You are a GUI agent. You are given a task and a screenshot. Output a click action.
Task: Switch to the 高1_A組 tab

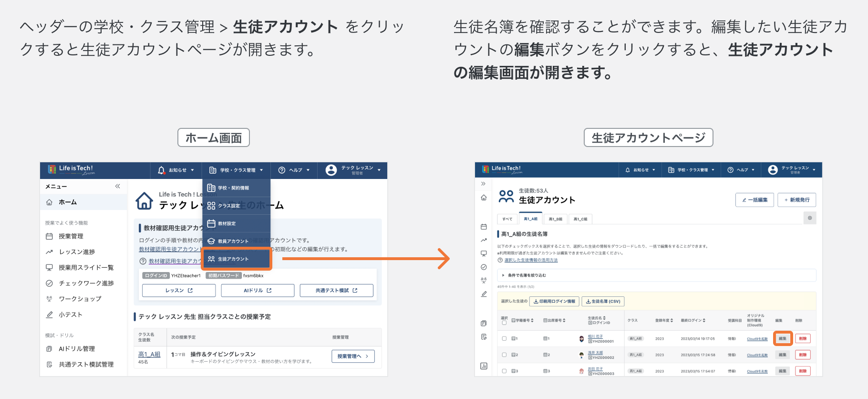530,219
